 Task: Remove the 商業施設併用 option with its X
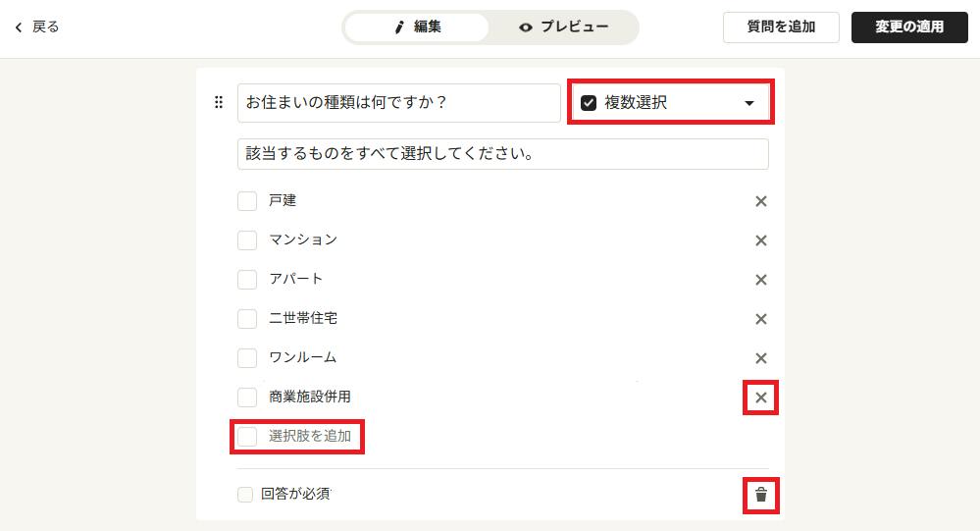click(760, 398)
